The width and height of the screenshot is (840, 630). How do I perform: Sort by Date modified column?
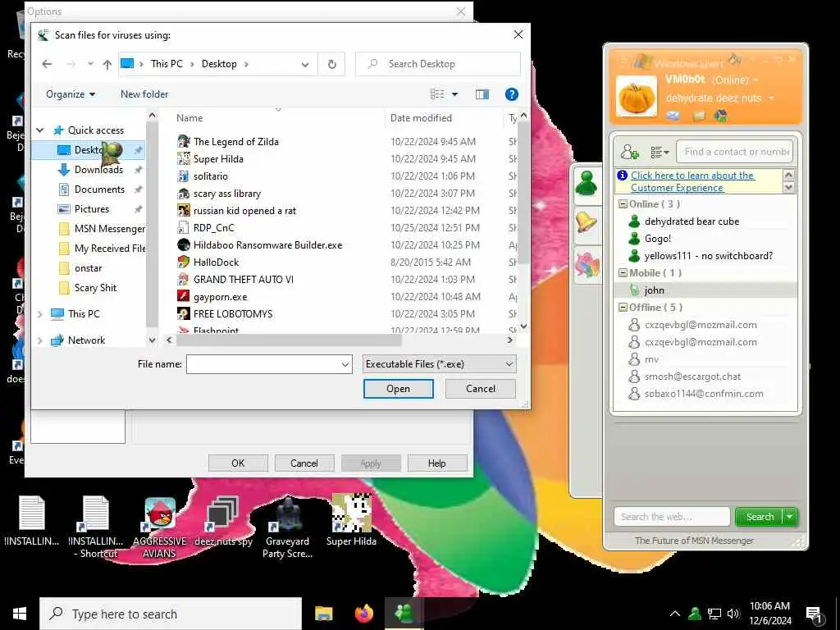[421, 118]
